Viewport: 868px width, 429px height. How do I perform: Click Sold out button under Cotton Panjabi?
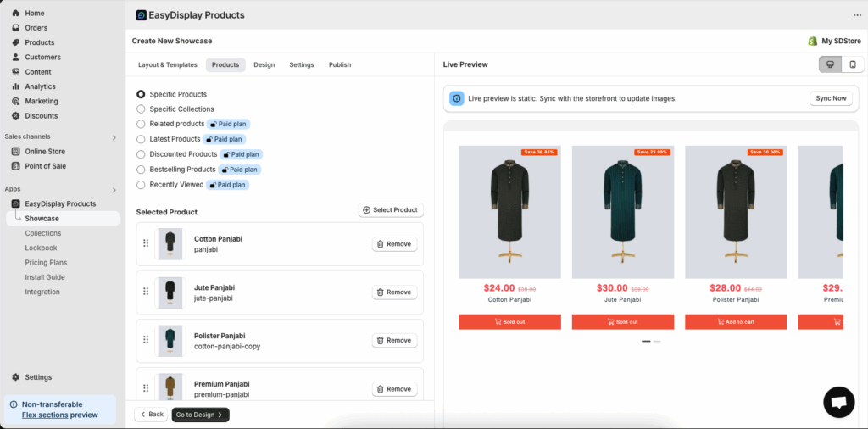coord(509,321)
